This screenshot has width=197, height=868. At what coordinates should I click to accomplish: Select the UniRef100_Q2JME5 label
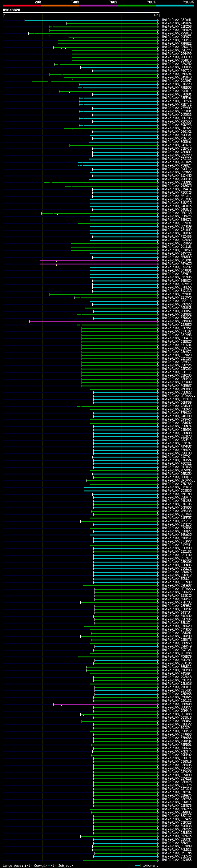point(176,325)
